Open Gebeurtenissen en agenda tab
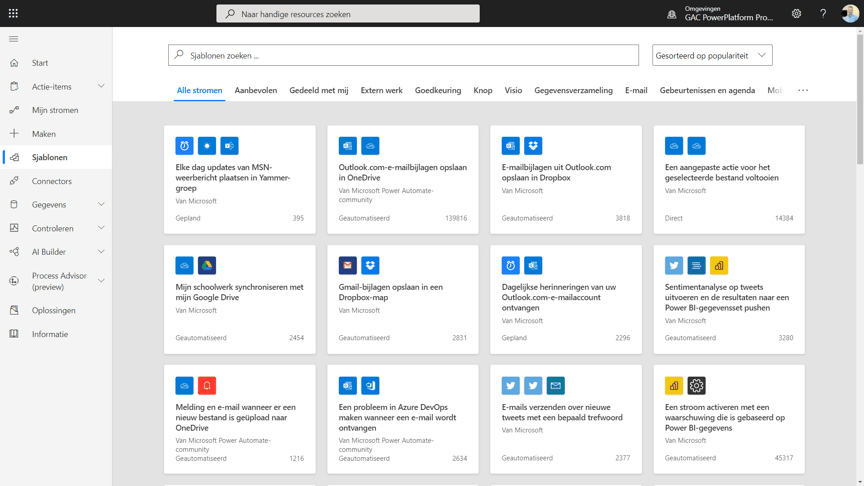 click(707, 90)
